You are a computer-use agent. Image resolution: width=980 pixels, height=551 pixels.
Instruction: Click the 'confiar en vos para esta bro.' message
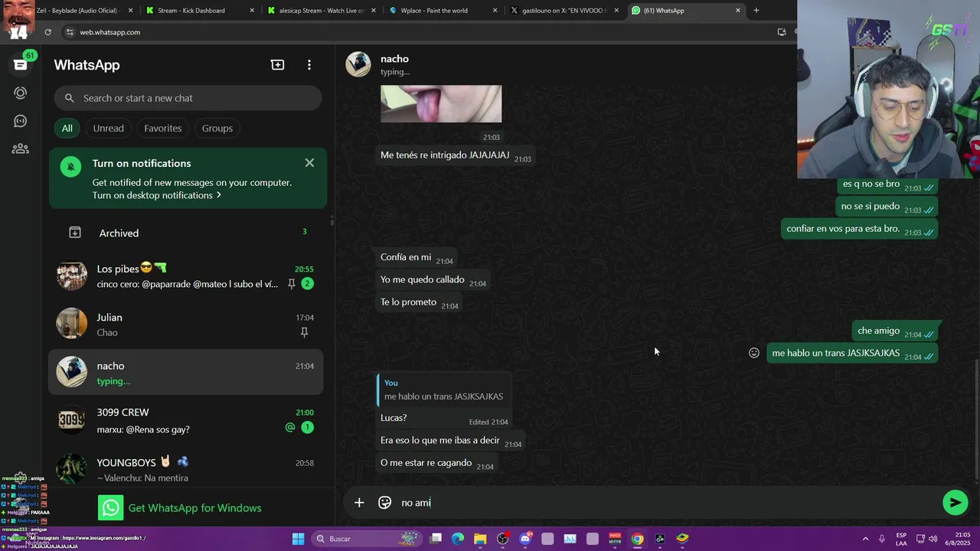[861, 229]
